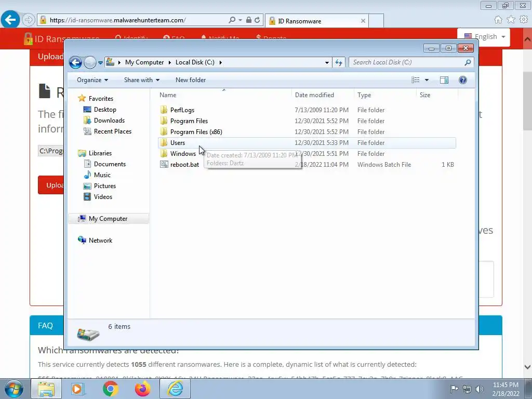Open a new browser tab
Screen dimensions: 532x399
pos(376,21)
